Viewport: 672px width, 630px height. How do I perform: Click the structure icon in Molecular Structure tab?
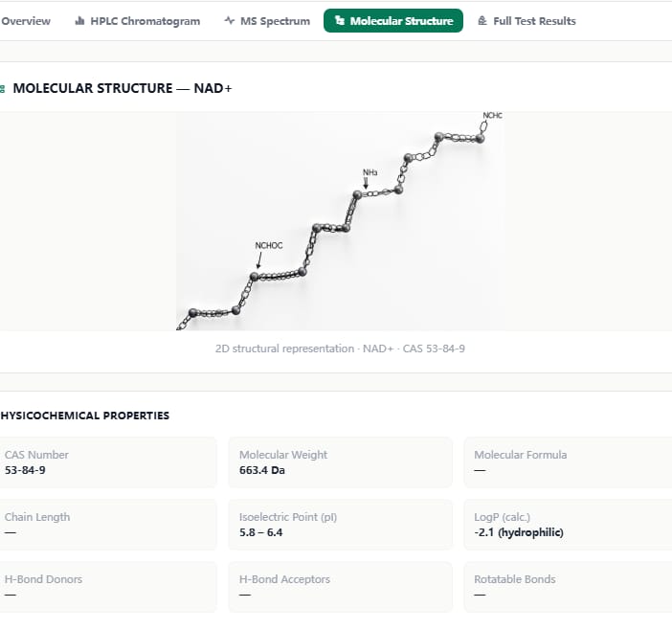pyautogui.click(x=340, y=20)
